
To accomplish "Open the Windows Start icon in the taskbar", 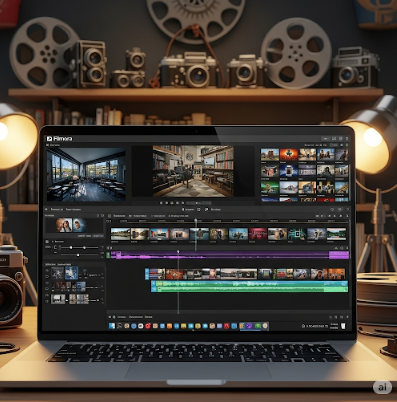I will 112,326.
